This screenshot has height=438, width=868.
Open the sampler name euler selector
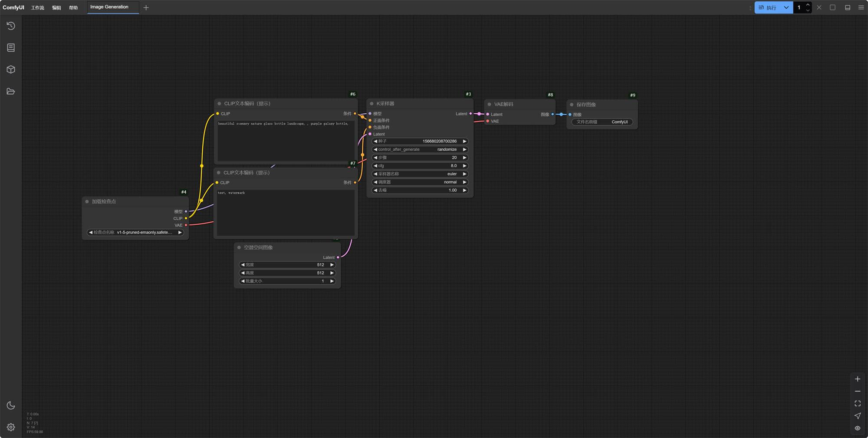tap(420, 174)
